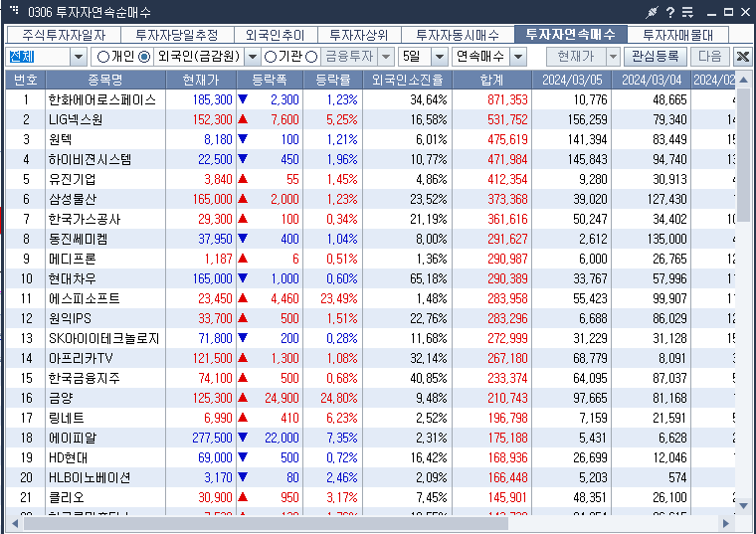Click the vertical scrollbar thumb

tap(743, 154)
